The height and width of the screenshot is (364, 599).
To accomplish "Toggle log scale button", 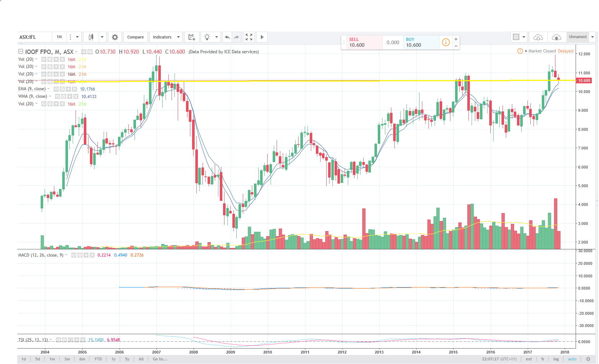I will (556, 359).
